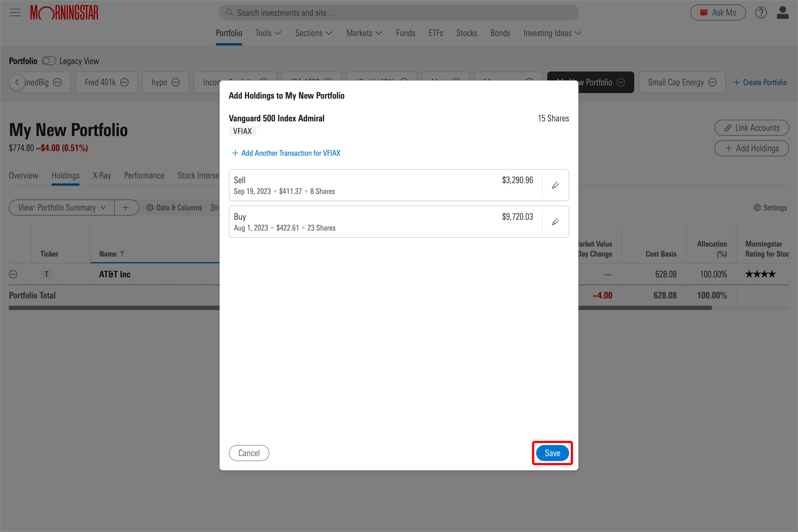Click the four-star Morningstar rating
This screenshot has width=798, height=532.
tap(760, 274)
